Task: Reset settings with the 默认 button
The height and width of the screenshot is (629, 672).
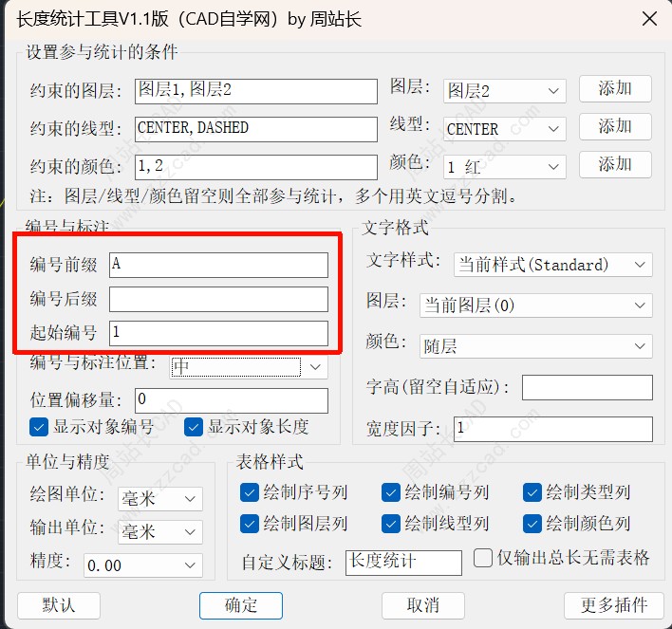Action: pos(59,605)
